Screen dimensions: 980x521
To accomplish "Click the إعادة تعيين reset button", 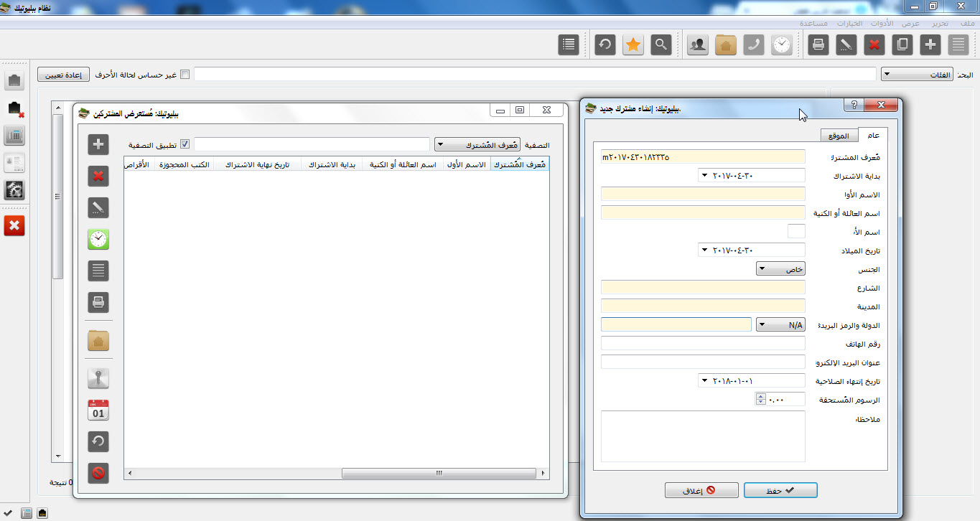I will pyautogui.click(x=63, y=75).
